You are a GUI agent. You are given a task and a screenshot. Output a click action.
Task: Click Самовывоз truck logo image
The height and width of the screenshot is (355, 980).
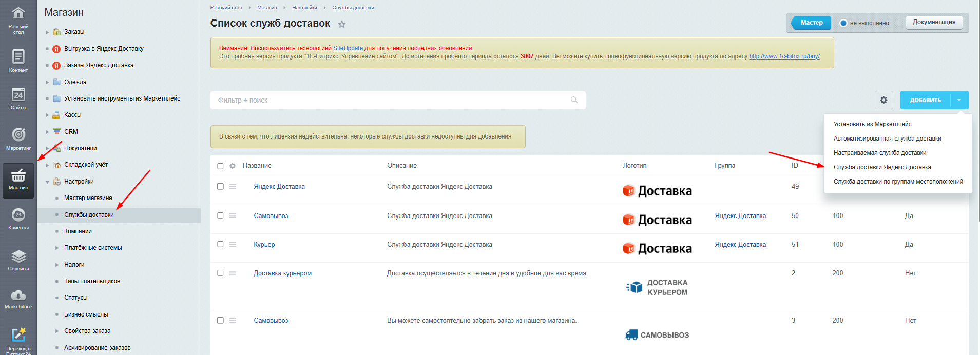(x=657, y=335)
